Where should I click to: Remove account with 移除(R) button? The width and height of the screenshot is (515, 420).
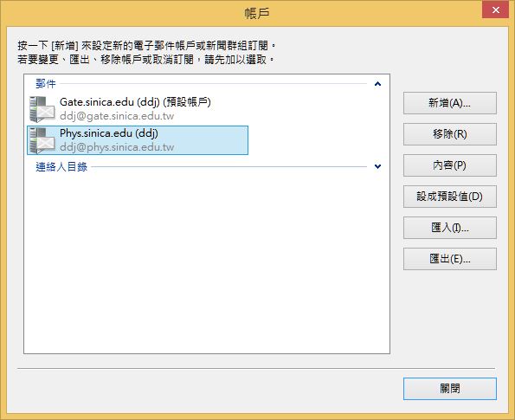449,134
